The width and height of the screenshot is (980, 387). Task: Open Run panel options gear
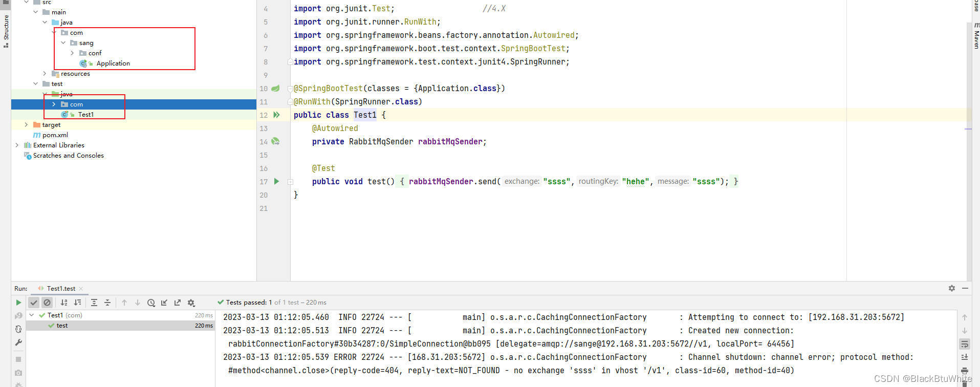[952, 288]
